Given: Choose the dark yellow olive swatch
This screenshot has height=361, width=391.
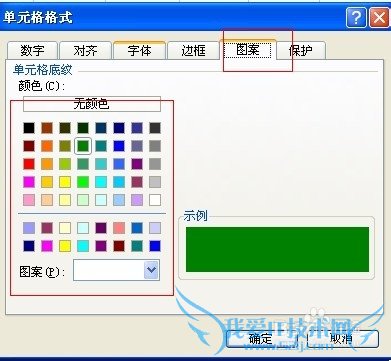Looking at the screenshot, I should pos(65,146).
